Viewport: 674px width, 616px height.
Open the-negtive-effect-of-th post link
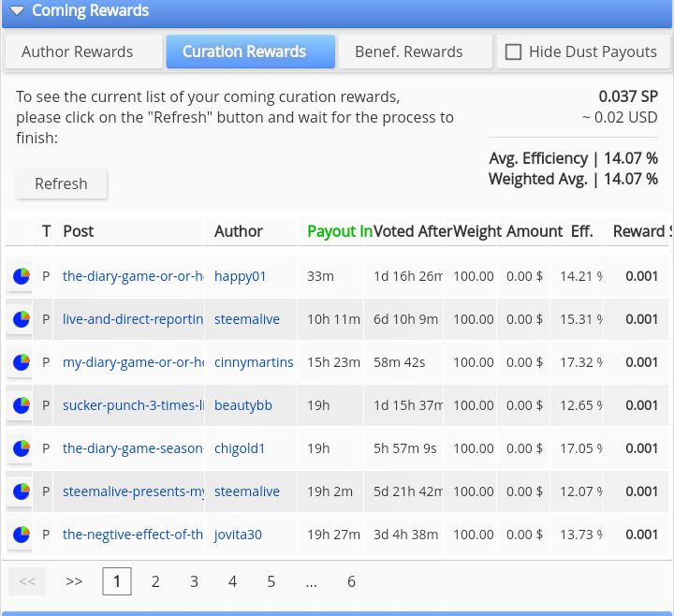click(133, 535)
